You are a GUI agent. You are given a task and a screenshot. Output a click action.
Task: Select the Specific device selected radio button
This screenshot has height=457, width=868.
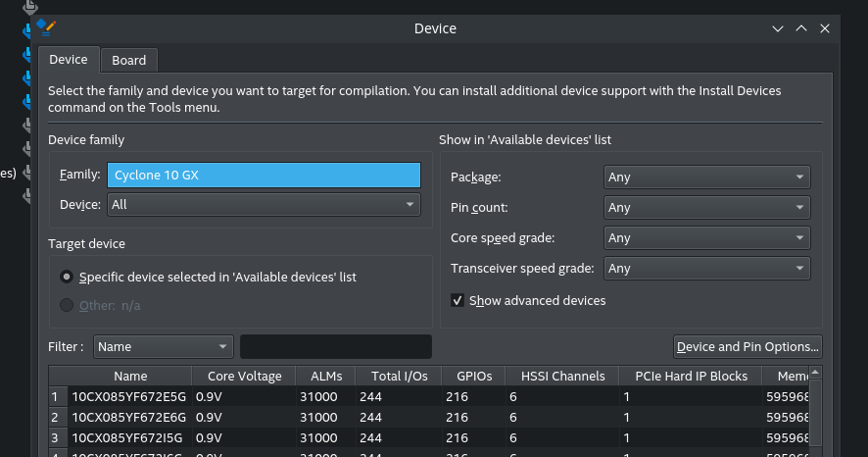coord(67,277)
